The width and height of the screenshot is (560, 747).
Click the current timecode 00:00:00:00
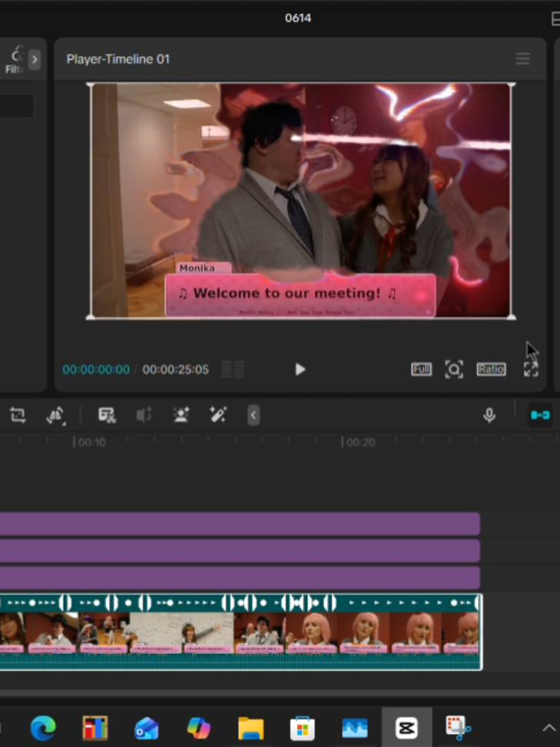(x=96, y=370)
